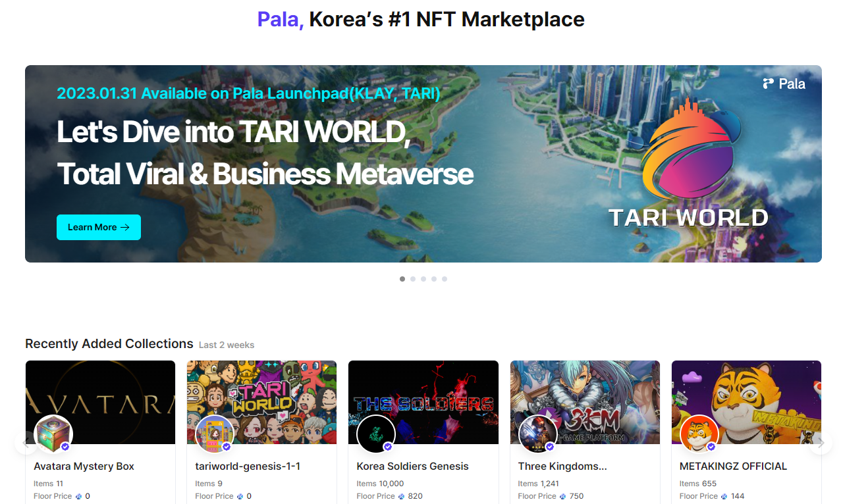
Task: Open the Avatara Mystery Box title
Action: pos(84,466)
